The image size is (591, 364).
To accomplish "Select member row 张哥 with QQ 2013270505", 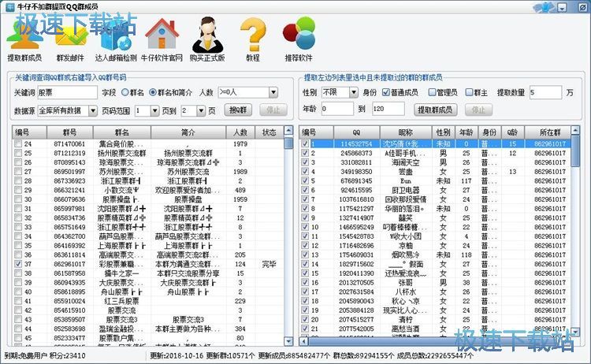I will tap(435, 283).
